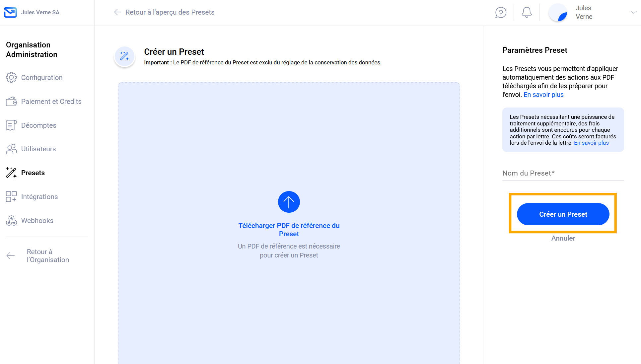Viewport: 641px width, 364px height.
Task: Click the Décomptes receipt icon
Action: click(x=11, y=125)
